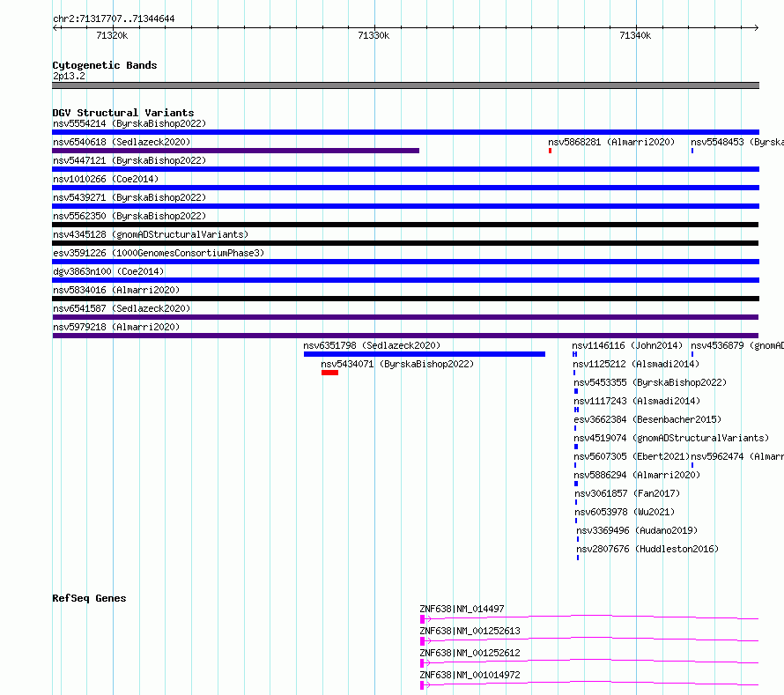Click the nsv5548453 variant label

pos(737,142)
